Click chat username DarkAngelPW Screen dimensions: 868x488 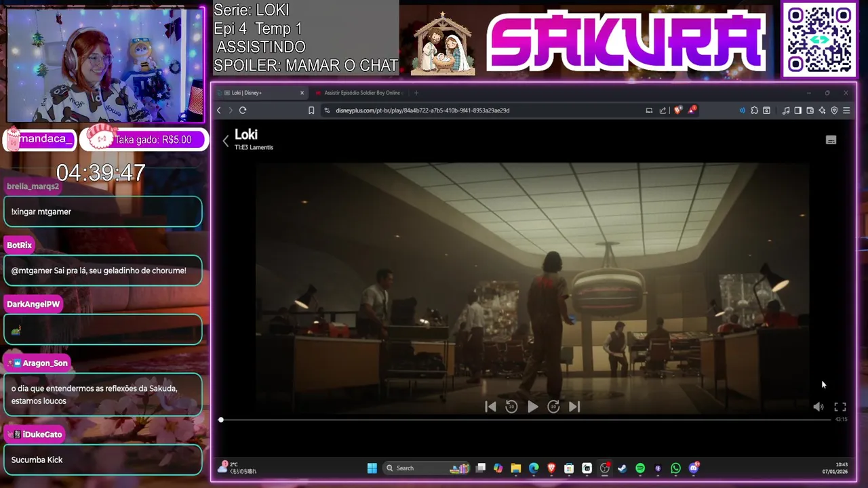point(33,304)
